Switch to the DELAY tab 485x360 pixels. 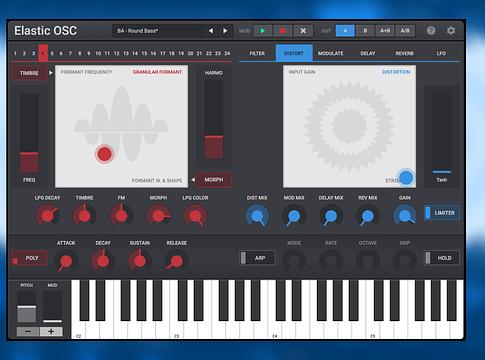pyautogui.click(x=368, y=53)
